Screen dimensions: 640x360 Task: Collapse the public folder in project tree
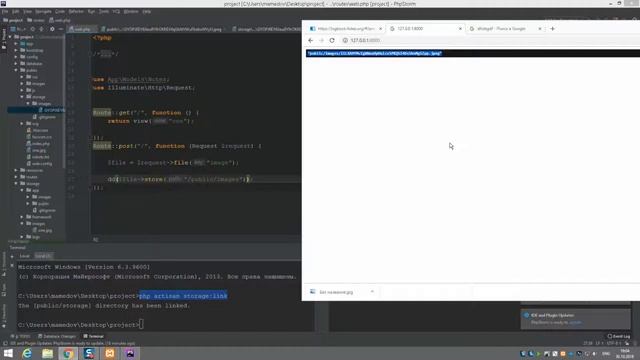coord(16,70)
